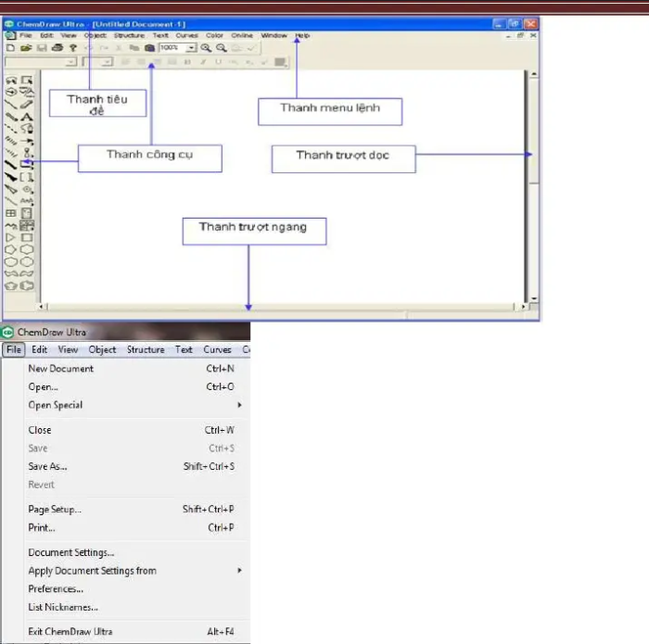Select the Marquee selection tool
This screenshot has height=644, width=649.
click(27, 81)
